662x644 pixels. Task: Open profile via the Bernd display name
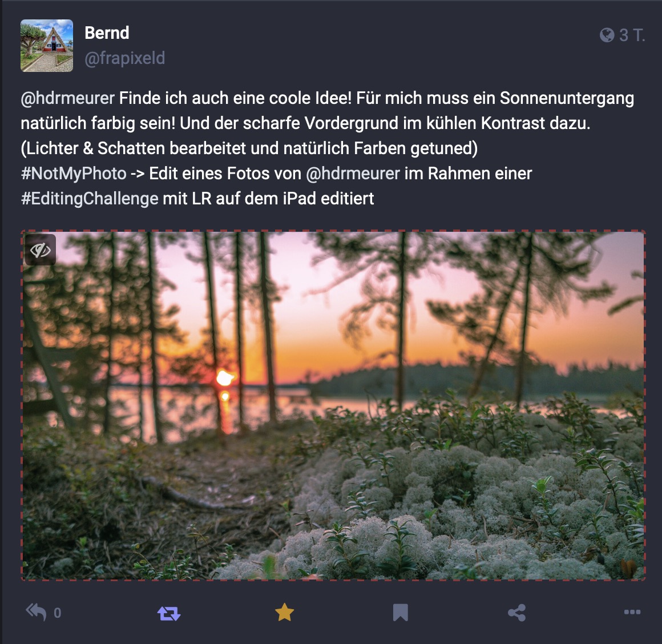pos(107,33)
